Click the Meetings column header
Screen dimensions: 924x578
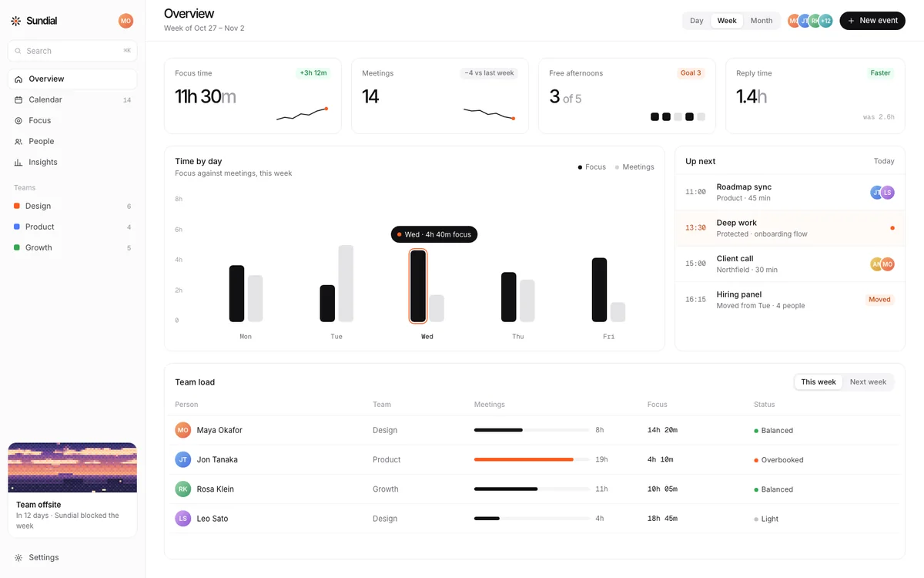[x=490, y=405]
